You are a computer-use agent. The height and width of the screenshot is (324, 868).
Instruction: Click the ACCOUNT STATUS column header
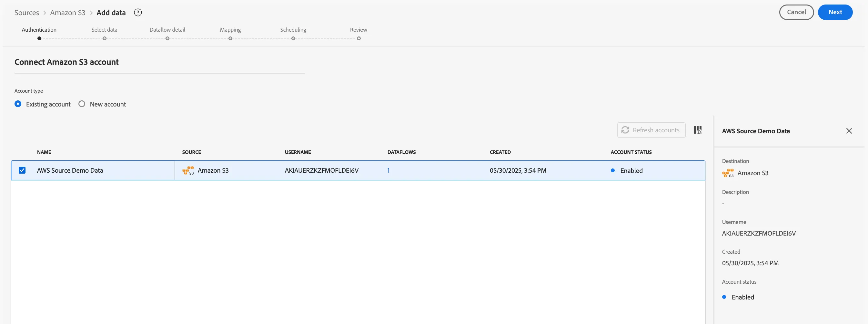coord(631,152)
